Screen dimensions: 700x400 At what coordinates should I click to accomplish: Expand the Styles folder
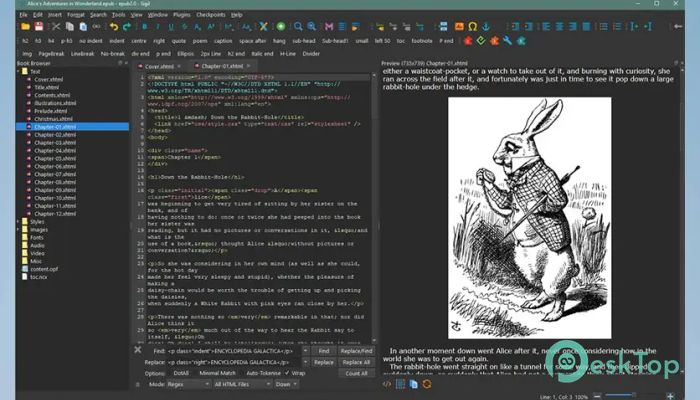click(18, 221)
